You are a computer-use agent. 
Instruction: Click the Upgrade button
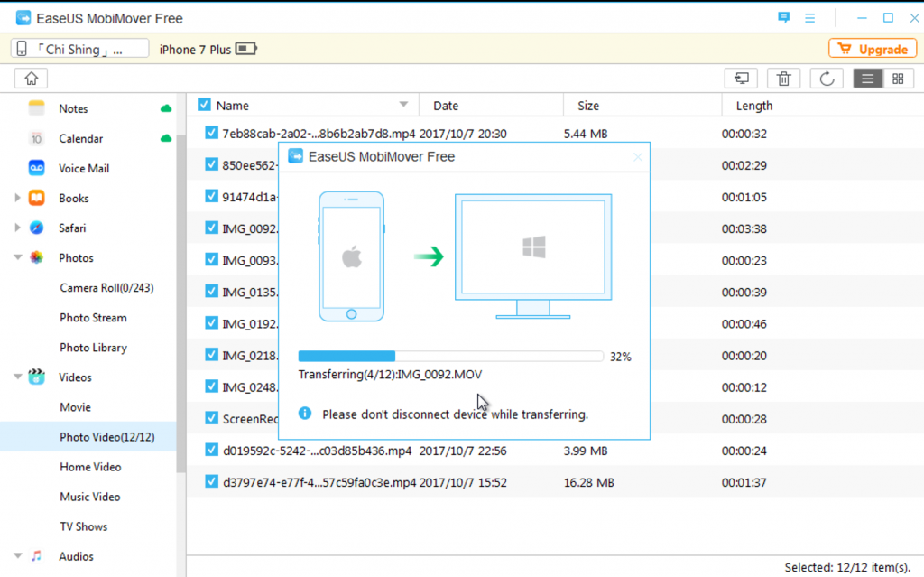tap(873, 49)
